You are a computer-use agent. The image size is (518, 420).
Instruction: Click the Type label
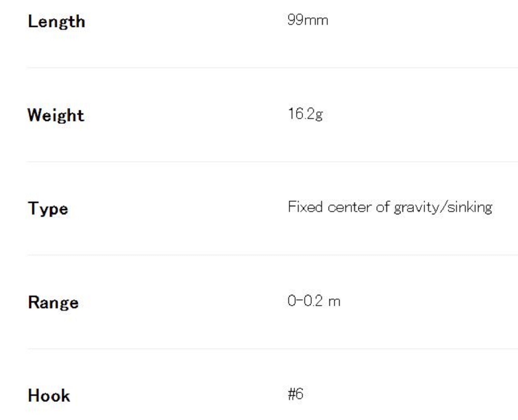[48, 209]
